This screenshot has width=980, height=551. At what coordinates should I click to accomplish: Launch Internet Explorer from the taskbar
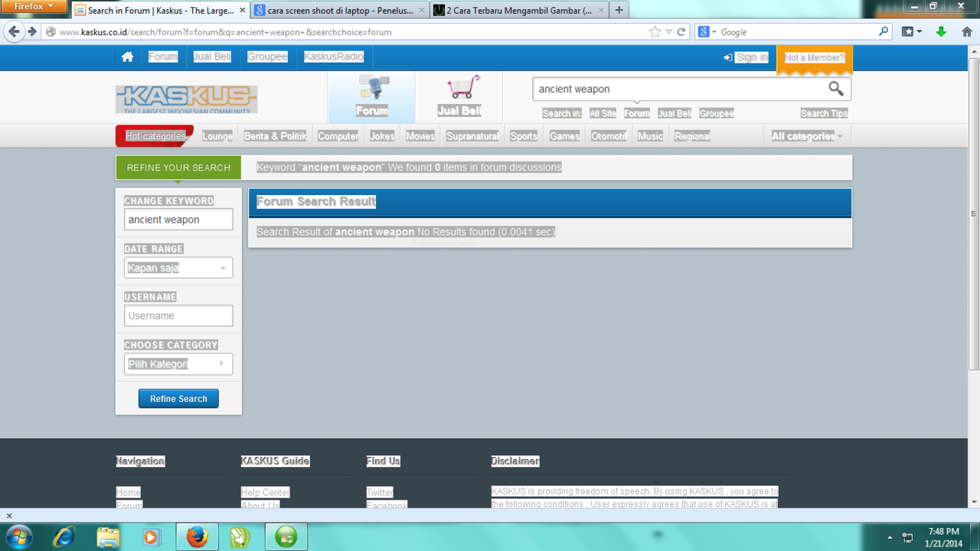(64, 537)
